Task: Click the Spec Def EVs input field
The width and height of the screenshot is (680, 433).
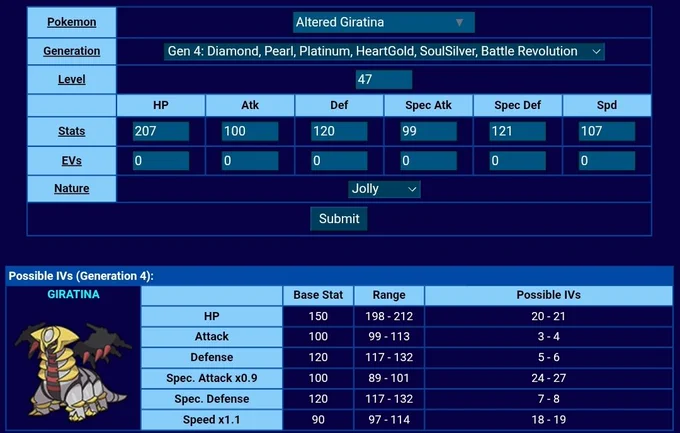Action: click(x=518, y=161)
